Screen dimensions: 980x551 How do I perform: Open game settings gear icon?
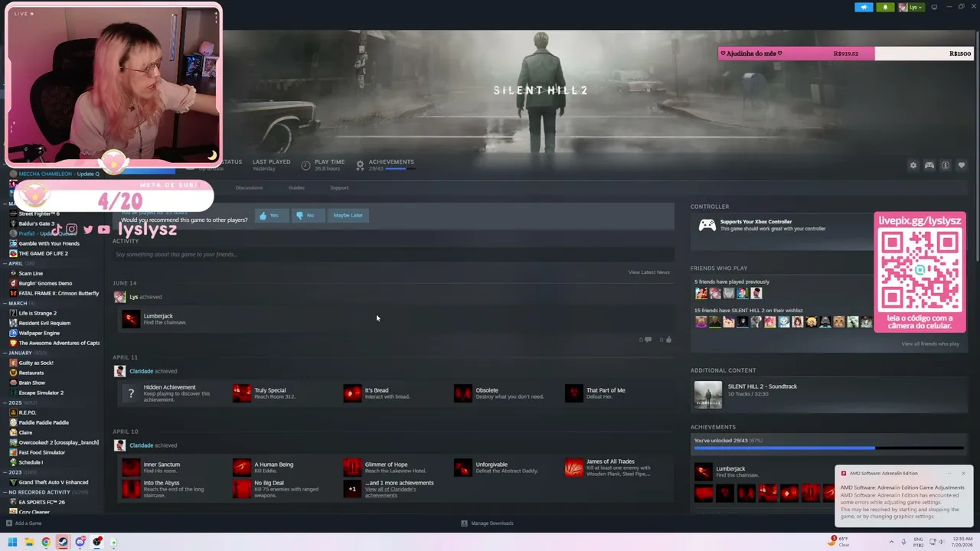pos(913,165)
